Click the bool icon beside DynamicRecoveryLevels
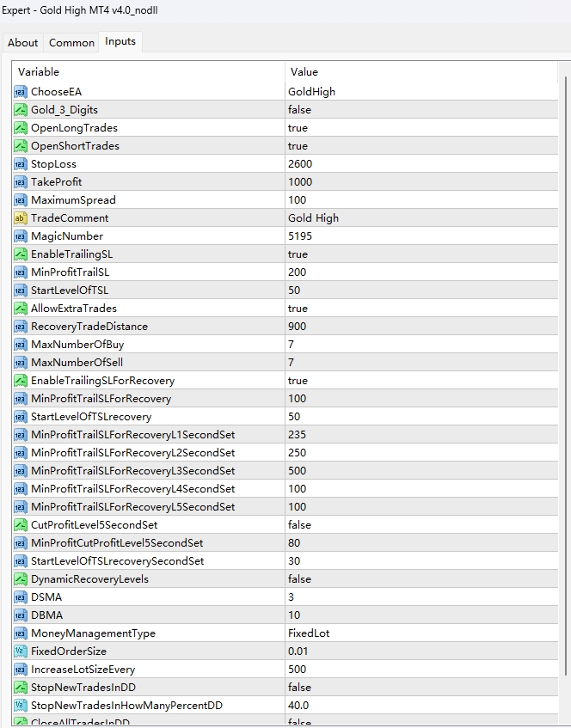Screen dimensions: 571x728 (x=21, y=579)
